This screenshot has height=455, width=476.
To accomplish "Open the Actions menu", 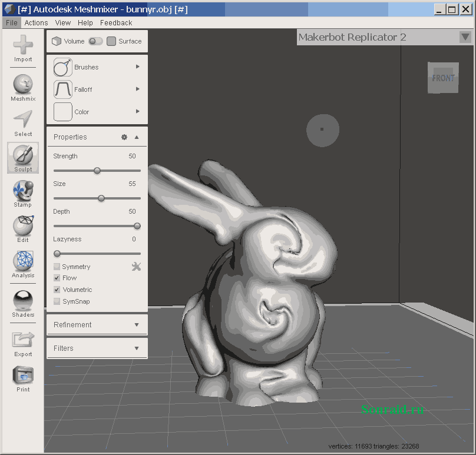I will (x=36, y=22).
